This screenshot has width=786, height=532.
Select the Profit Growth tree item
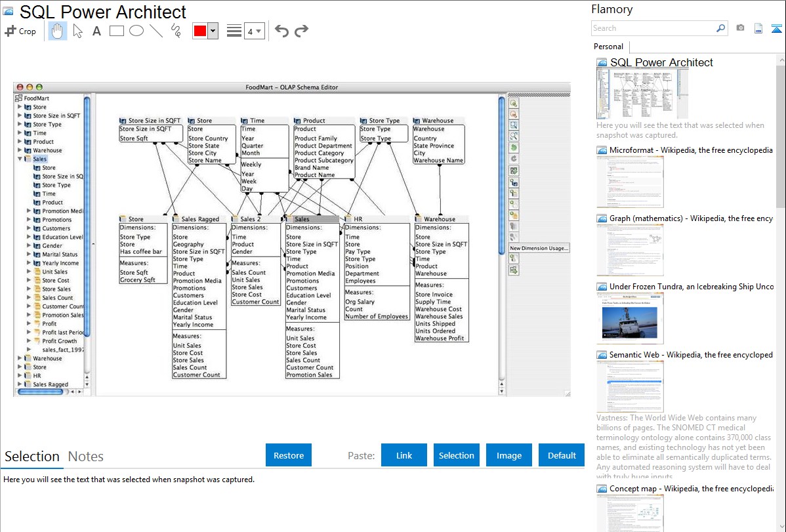pos(59,341)
